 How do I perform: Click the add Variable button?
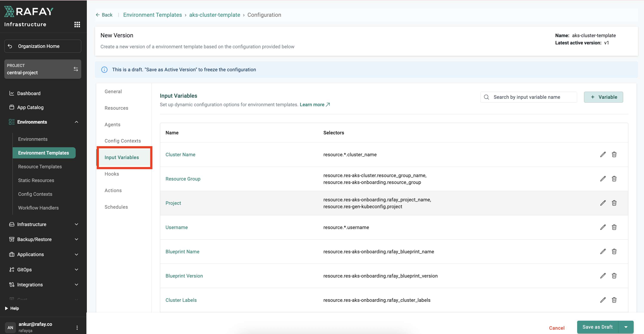pyautogui.click(x=603, y=97)
